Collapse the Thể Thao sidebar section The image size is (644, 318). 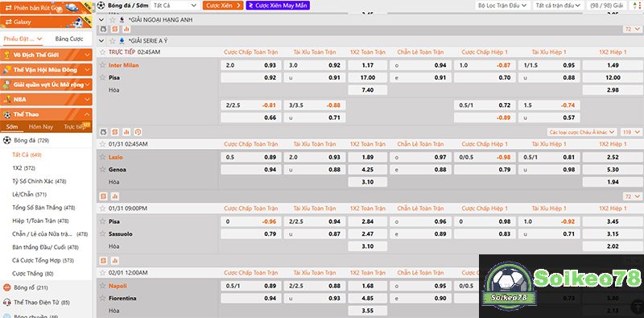pos(46,114)
